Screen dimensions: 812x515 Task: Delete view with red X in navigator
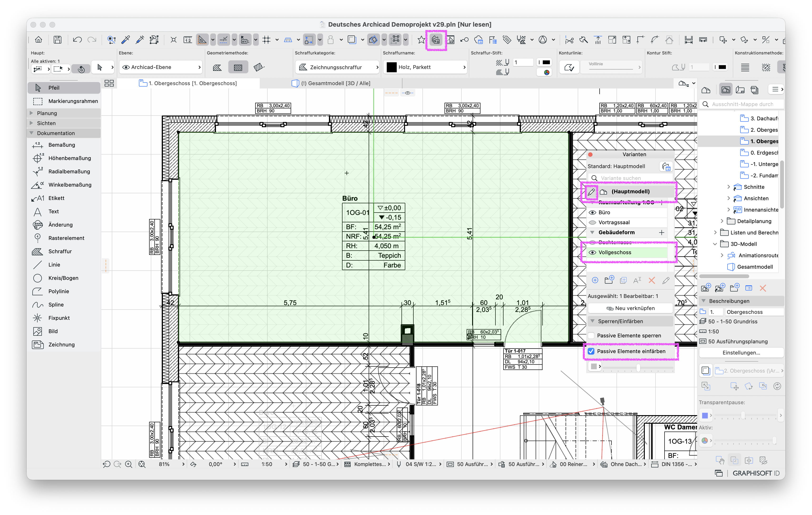[763, 288]
